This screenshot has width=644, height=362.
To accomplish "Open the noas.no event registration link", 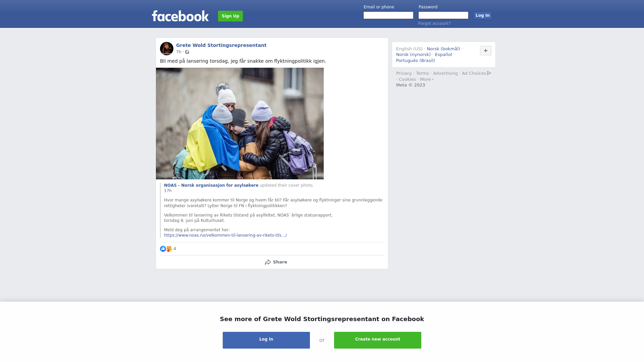I will [225, 235].
